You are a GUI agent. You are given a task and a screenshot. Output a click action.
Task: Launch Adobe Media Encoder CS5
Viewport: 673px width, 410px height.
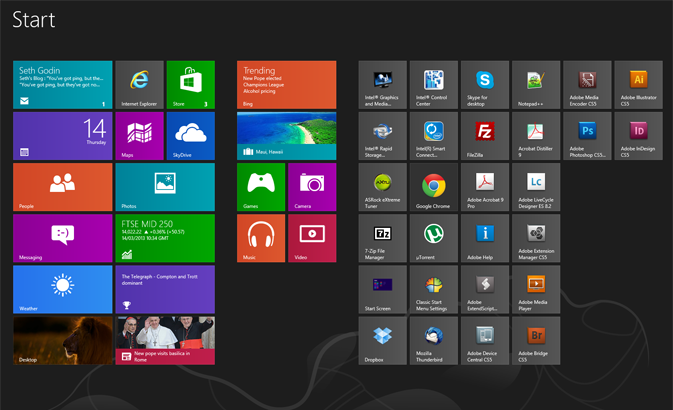click(587, 85)
